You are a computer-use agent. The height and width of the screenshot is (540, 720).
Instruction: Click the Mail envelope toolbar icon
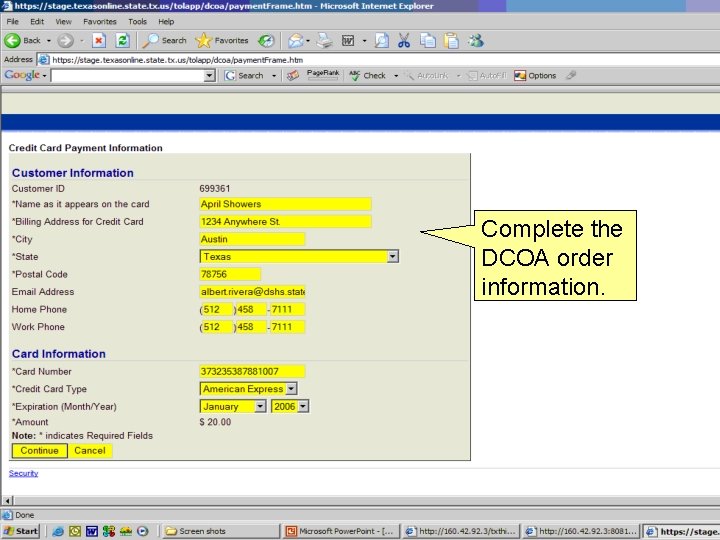pyautogui.click(x=296, y=40)
